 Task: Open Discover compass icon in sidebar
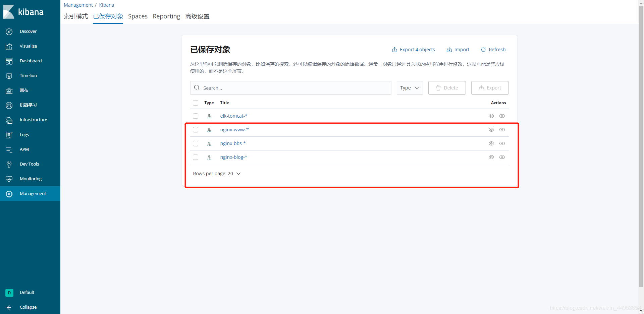[9, 32]
